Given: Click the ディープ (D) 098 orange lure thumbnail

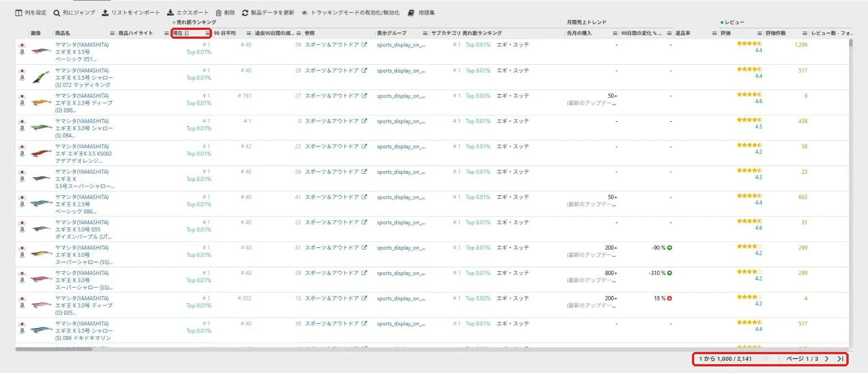Looking at the screenshot, I should click(40, 102).
